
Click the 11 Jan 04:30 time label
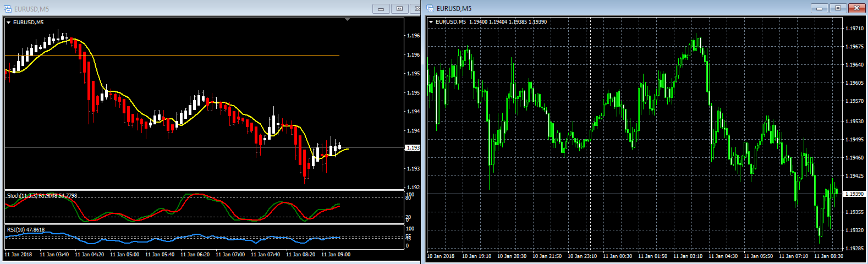click(x=723, y=256)
